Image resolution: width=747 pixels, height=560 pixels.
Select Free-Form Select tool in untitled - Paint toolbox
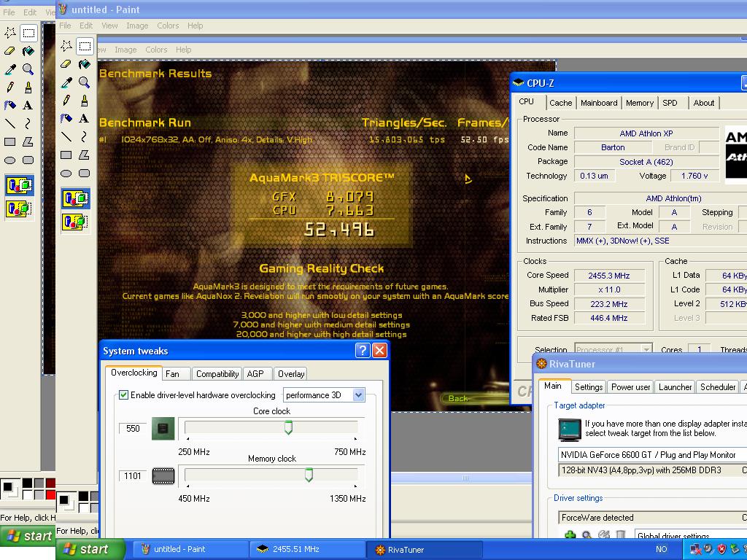click(x=66, y=46)
